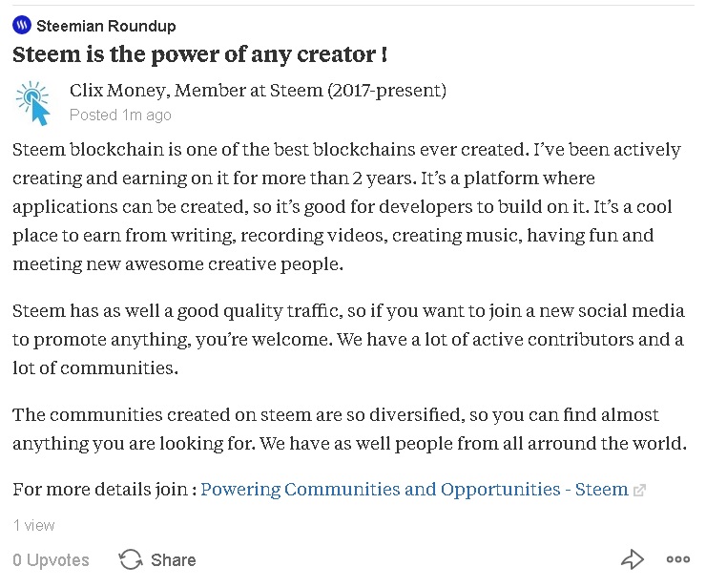Click the circular arrows Share icon
The width and height of the screenshot is (706, 588).
pyautogui.click(x=131, y=559)
